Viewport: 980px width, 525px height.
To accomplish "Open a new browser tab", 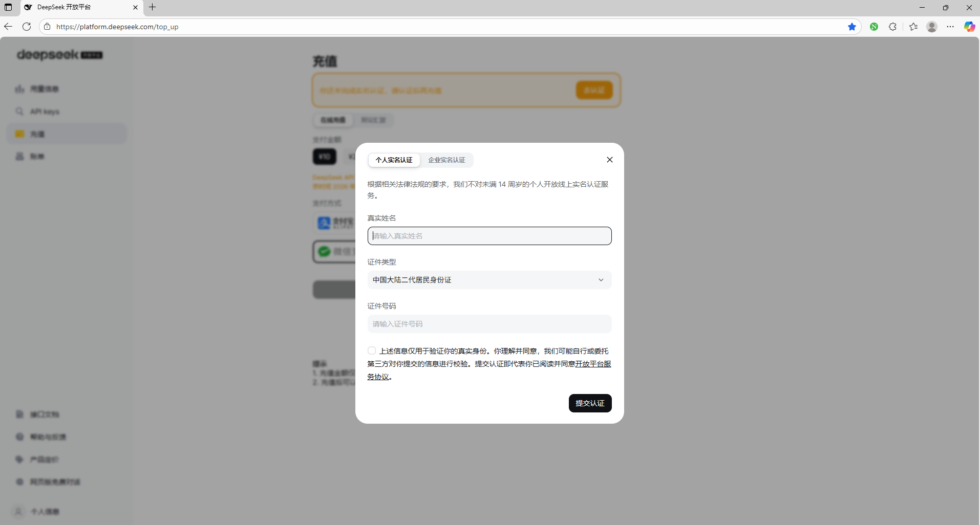I will pyautogui.click(x=152, y=7).
